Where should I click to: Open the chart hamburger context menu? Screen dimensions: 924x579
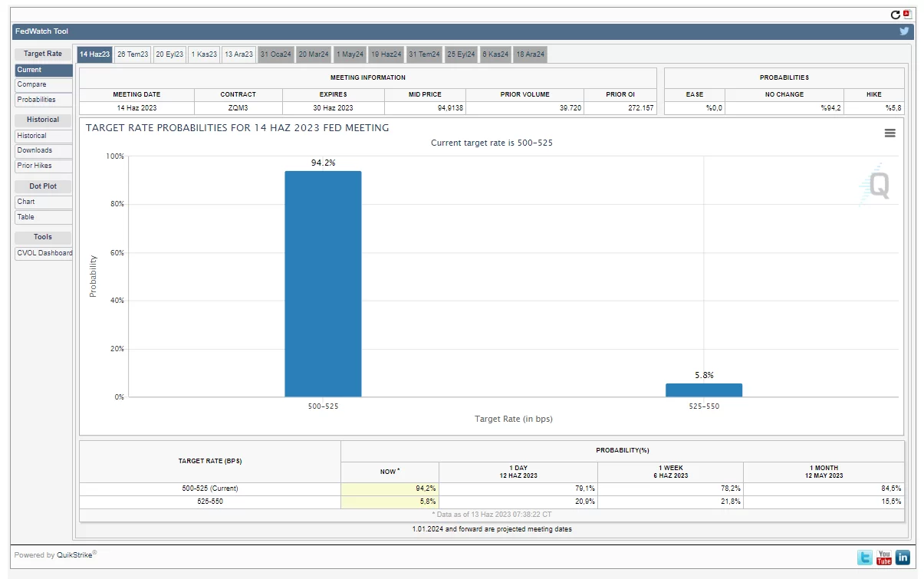889,133
